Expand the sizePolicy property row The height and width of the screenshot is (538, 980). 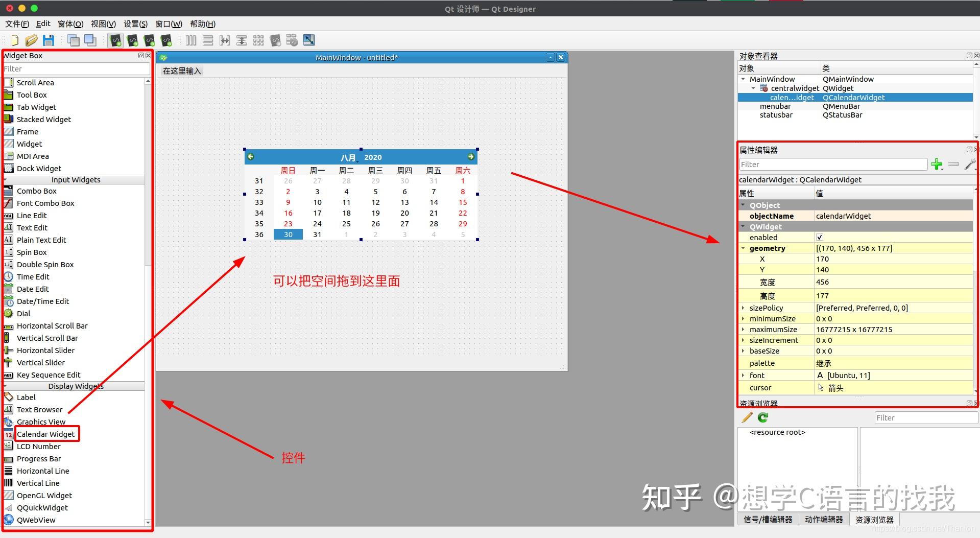(x=743, y=308)
